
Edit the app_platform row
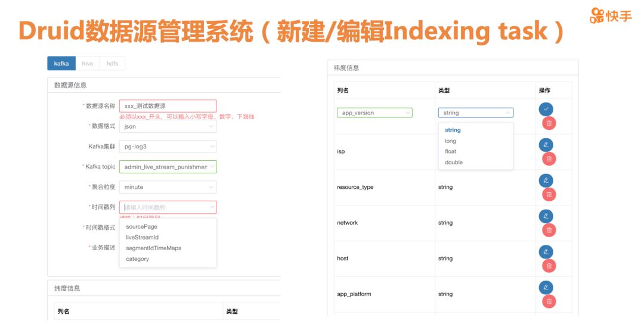(546, 288)
